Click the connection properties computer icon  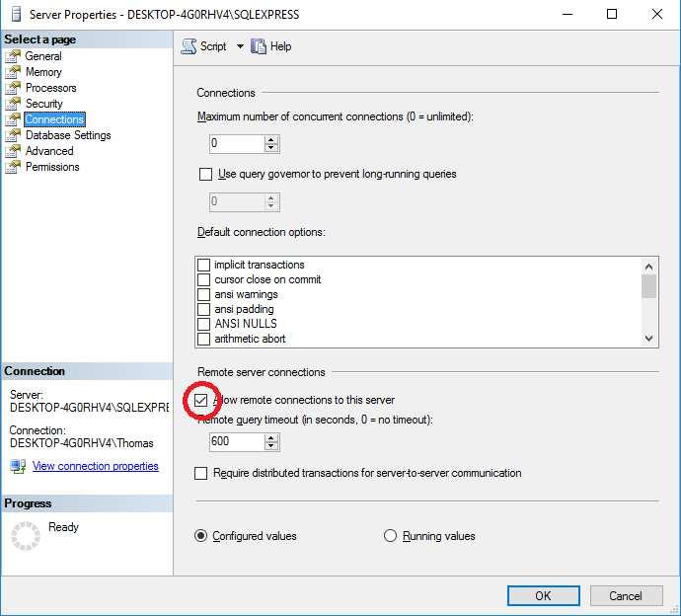pyautogui.click(x=18, y=467)
